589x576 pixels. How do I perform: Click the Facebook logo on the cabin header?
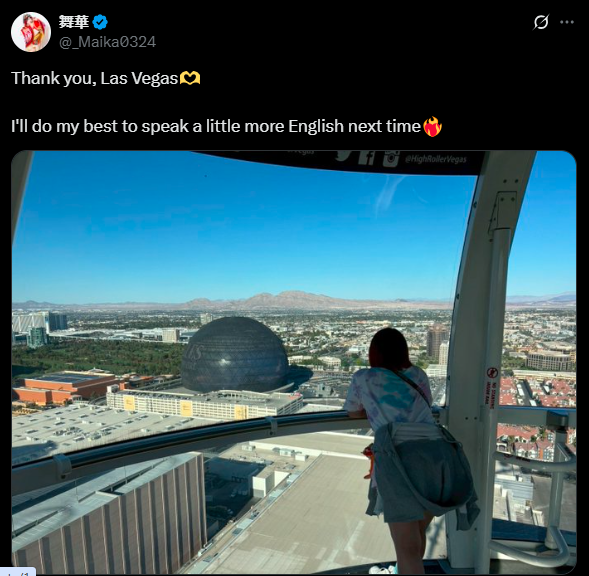(x=367, y=157)
